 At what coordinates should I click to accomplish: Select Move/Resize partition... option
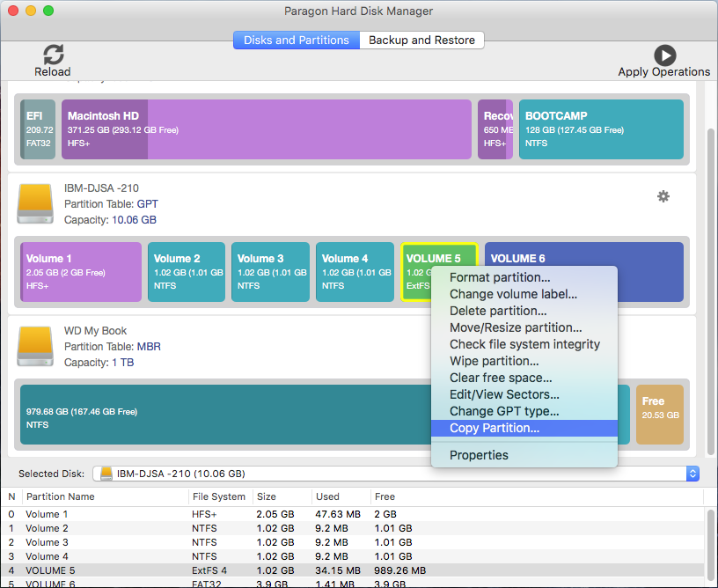point(524,327)
